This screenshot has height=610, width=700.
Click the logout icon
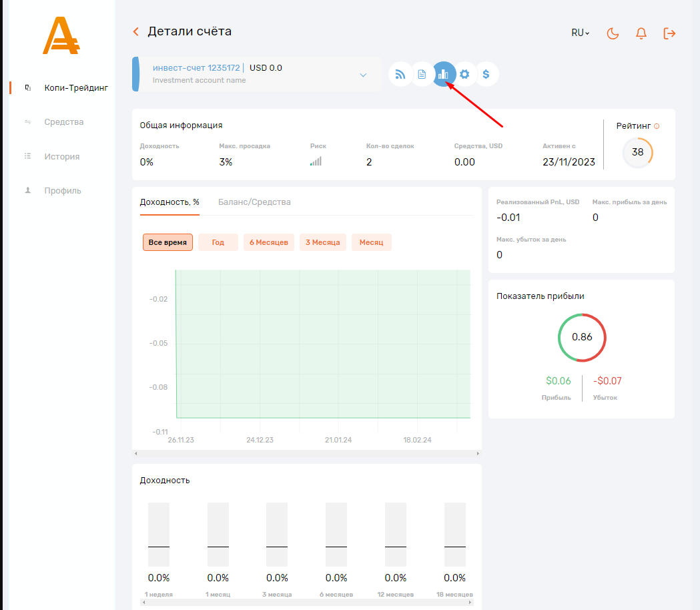tap(669, 33)
